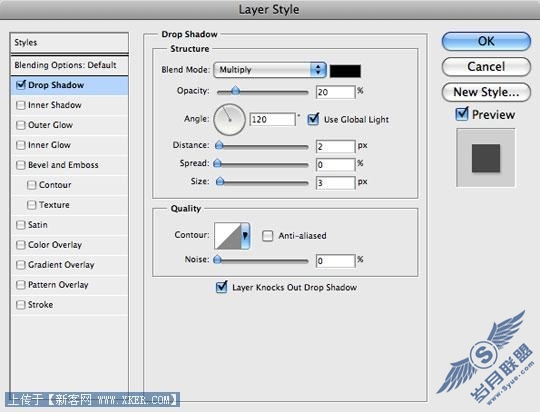
Task: Click the black shadow color swatch
Action: [x=345, y=71]
